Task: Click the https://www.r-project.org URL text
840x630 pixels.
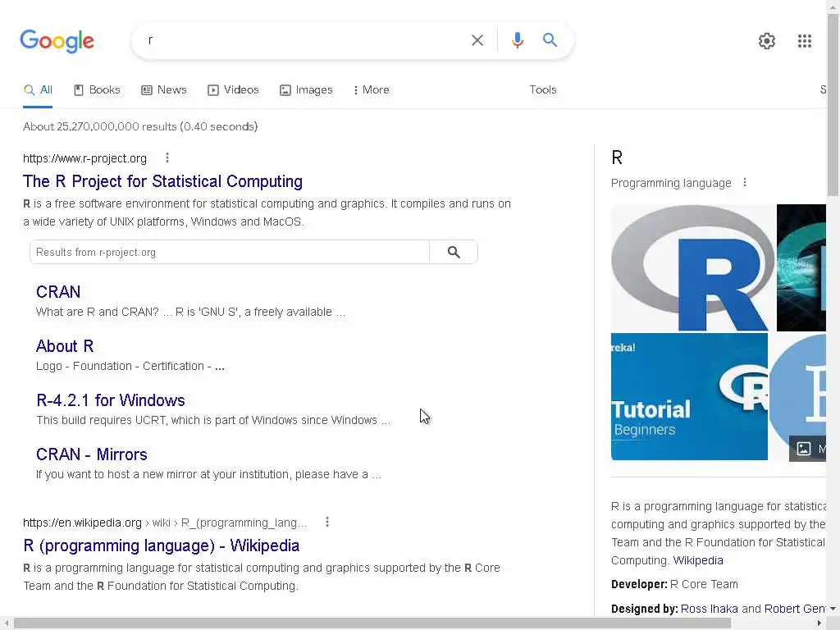Action: tap(84, 158)
